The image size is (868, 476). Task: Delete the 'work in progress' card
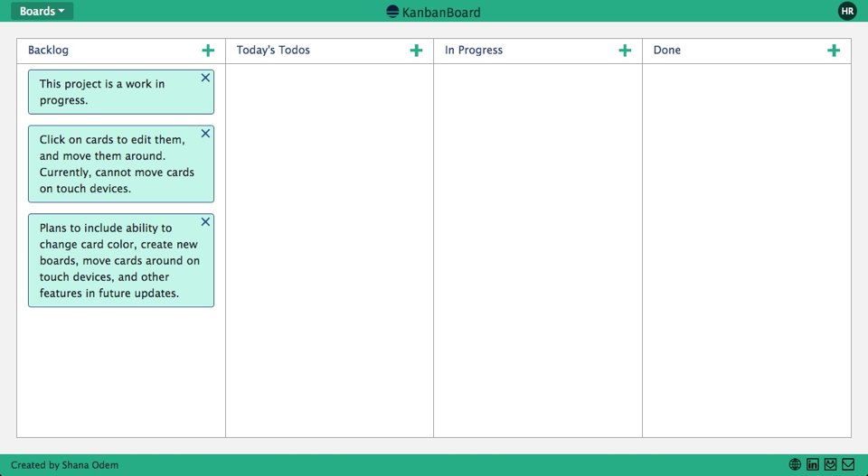point(205,79)
